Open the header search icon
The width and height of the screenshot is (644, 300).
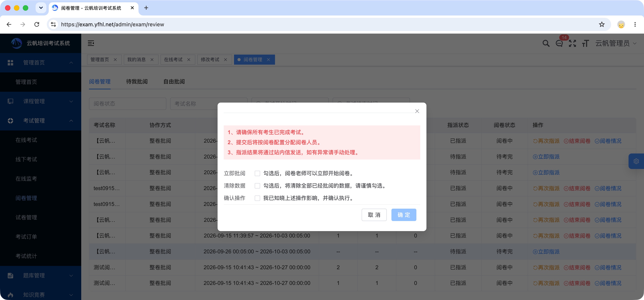point(546,43)
